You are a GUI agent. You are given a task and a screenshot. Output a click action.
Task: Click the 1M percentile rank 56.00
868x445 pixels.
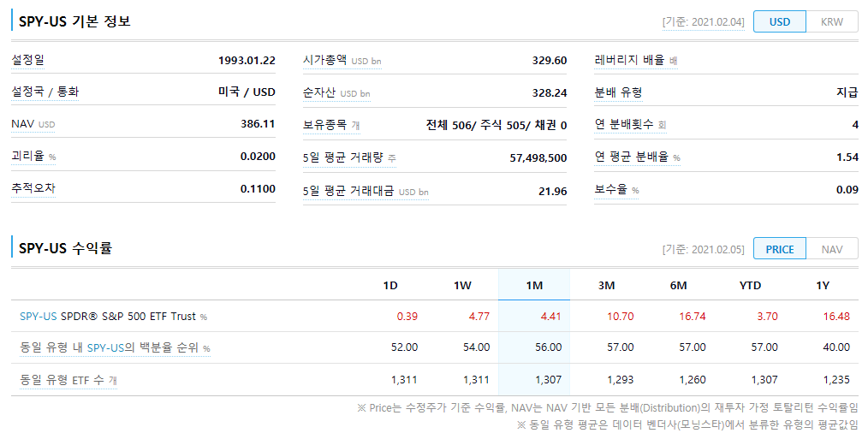coord(548,347)
